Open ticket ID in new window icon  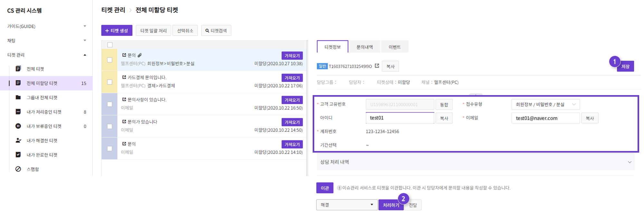(x=377, y=66)
